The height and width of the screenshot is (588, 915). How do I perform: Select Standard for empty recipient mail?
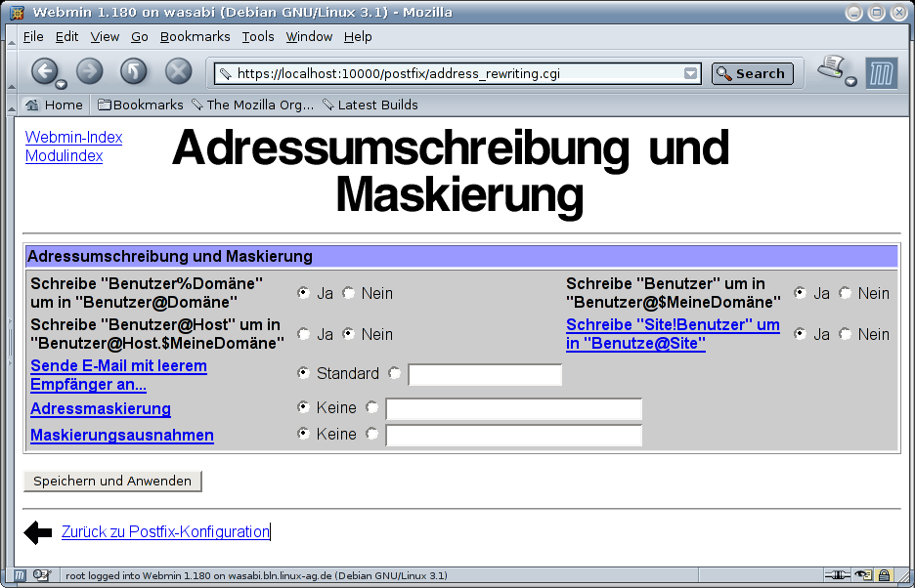[303, 372]
